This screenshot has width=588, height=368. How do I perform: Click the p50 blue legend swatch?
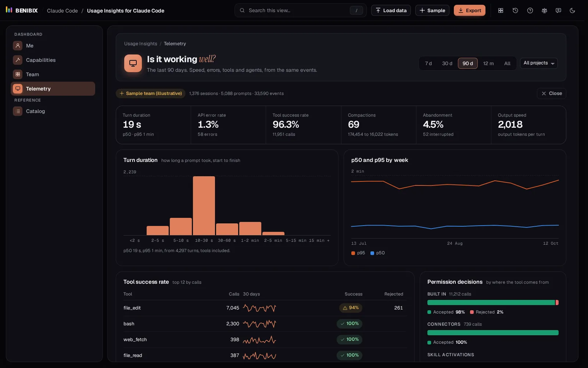click(372, 253)
